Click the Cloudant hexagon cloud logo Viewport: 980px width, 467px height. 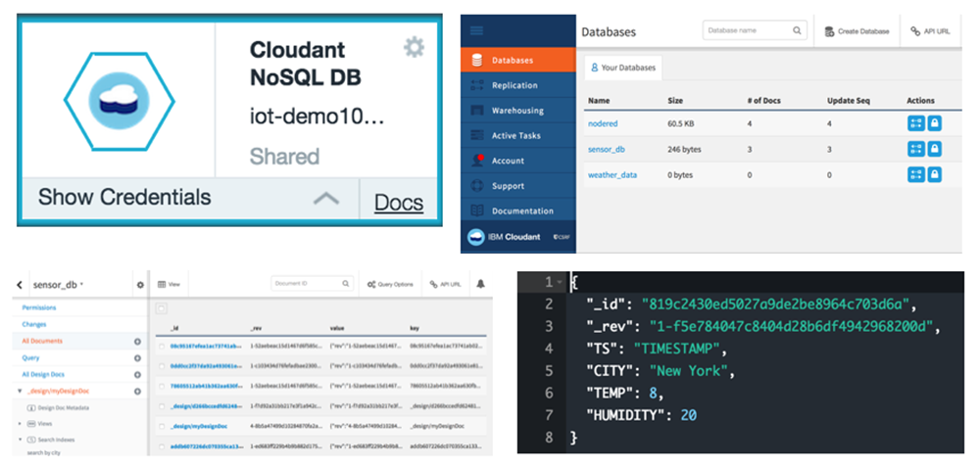pyautogui.click(x=116, y=96)
